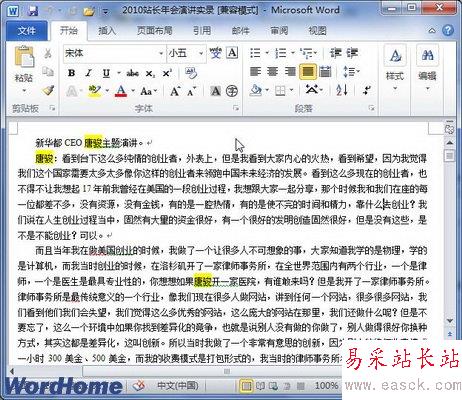
Task: Click the Character Shading A icon
Action: 215,91
